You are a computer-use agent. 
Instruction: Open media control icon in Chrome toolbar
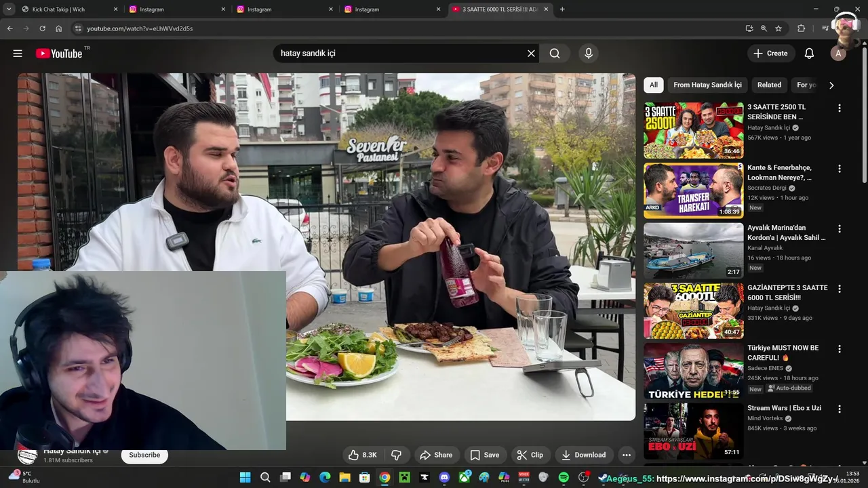(x=825, y=28)
